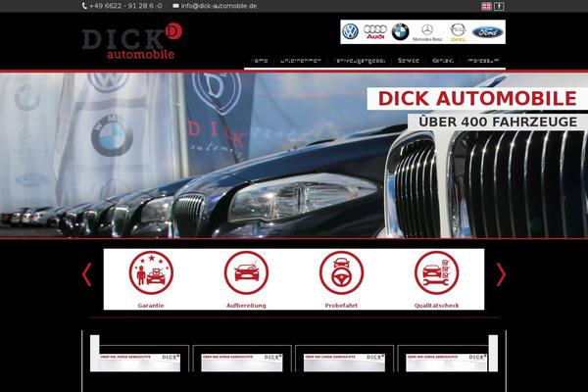Switch language with the British flag icon
This screenshot has width=588, height=392.
(486, 6)
